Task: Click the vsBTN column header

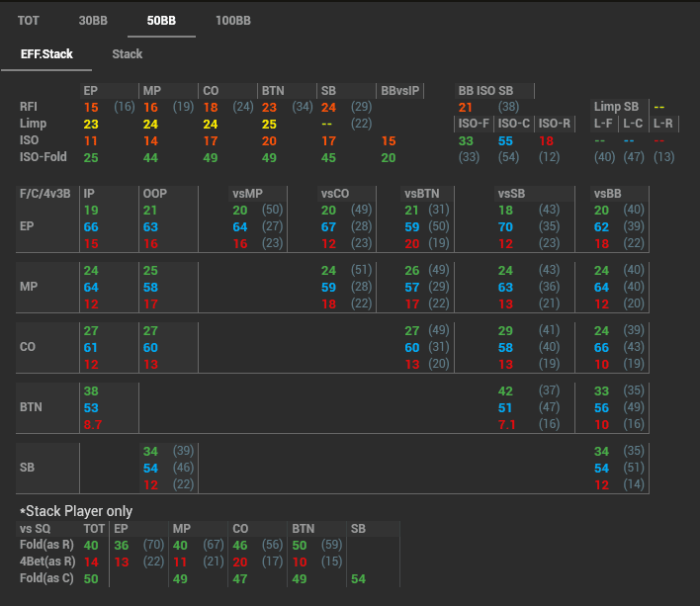Action: (423, 194)
